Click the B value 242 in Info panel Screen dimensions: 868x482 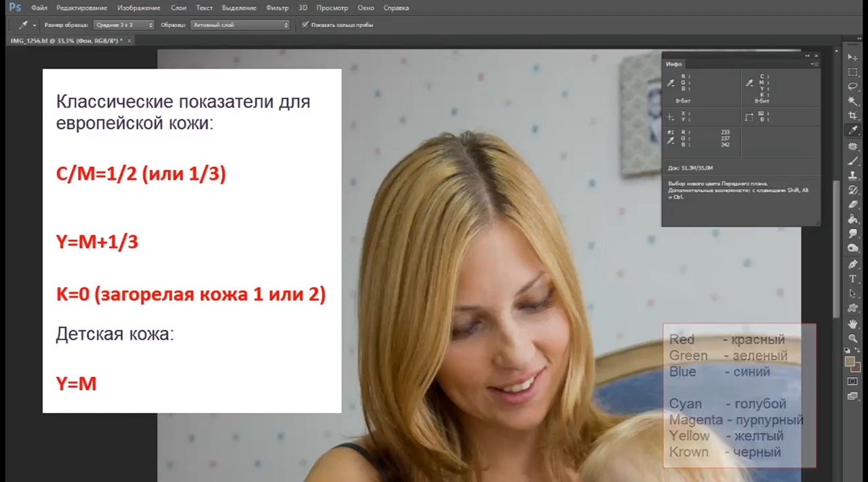[725, 144]
